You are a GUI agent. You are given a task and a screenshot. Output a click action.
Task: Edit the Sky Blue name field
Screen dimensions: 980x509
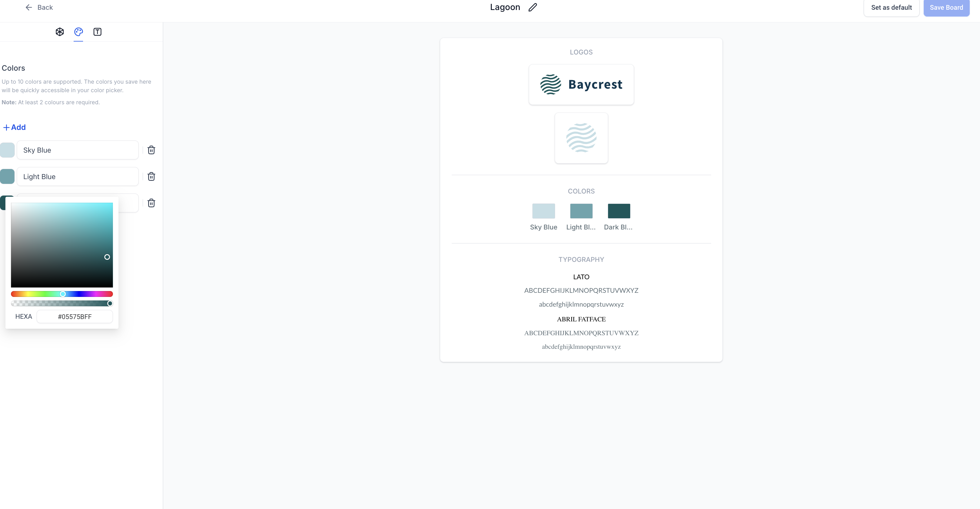click(78, 150)
